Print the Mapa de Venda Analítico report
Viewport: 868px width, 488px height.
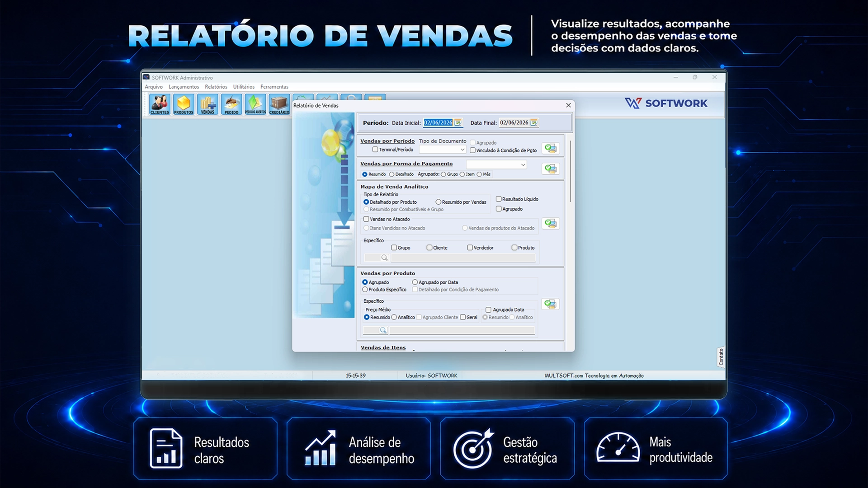coord(551,223)
